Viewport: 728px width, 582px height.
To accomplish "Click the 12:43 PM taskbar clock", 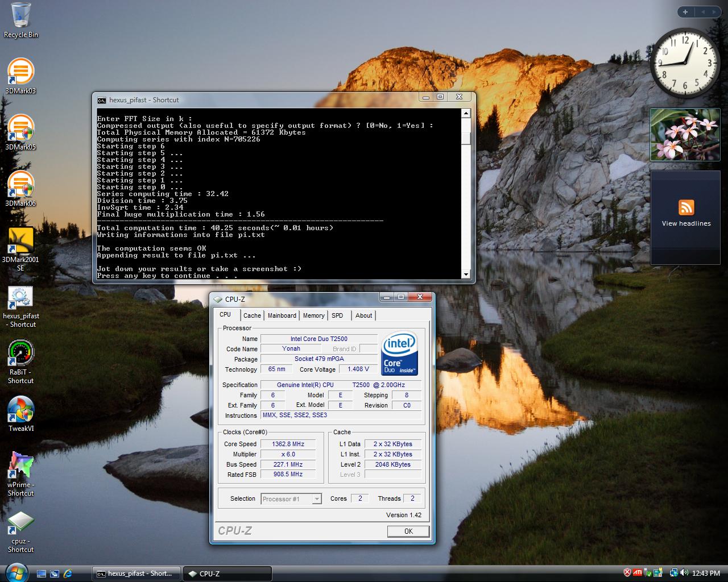I will click(x=707, y=573).
